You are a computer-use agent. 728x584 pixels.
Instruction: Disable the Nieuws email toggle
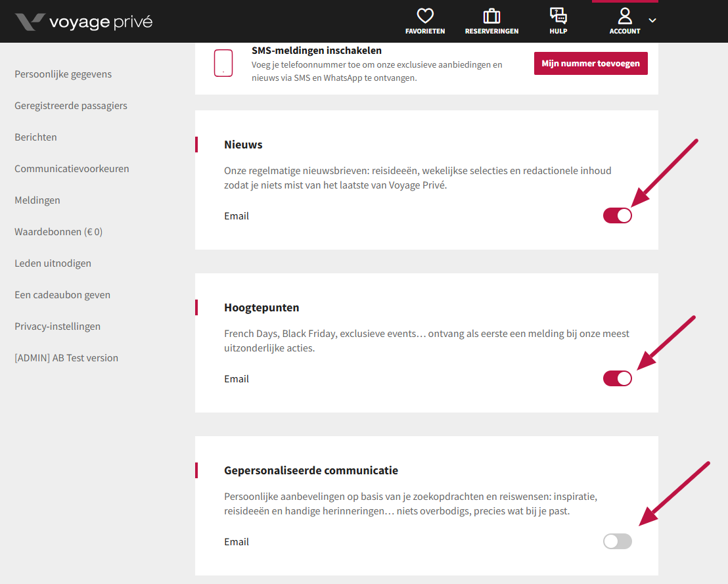click(x=617, y=215)
